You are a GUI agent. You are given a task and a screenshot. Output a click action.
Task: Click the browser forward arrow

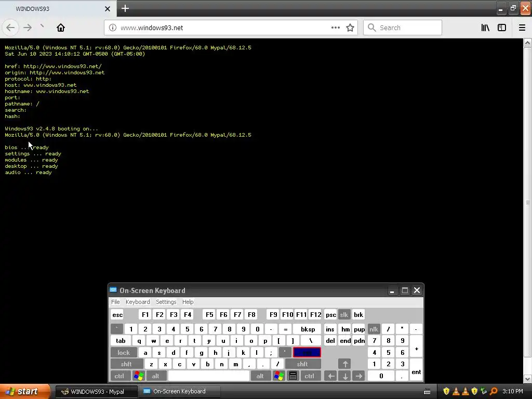click(x=28, y=28)
